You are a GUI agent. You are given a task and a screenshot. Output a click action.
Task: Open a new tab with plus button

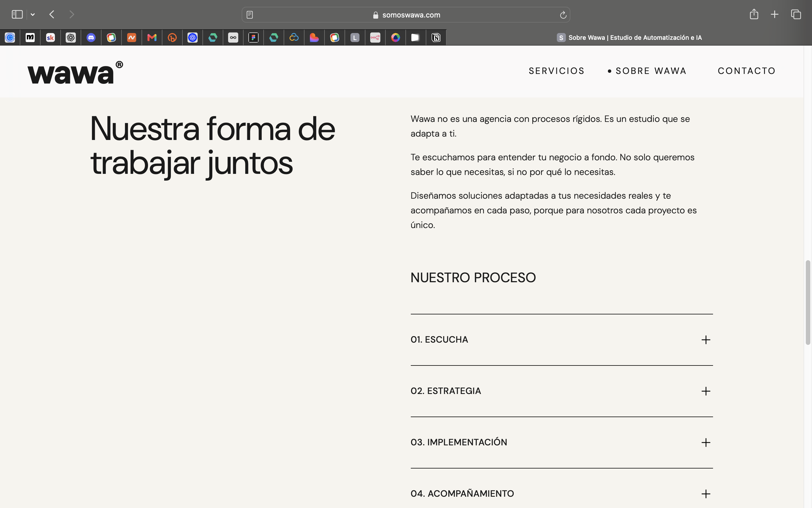[775, 14]
